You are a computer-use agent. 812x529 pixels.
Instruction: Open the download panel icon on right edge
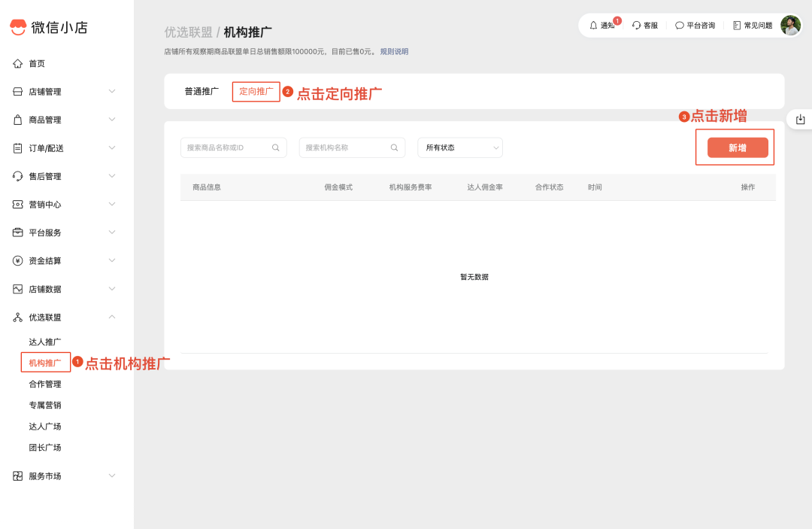click(x=801, y=118)
